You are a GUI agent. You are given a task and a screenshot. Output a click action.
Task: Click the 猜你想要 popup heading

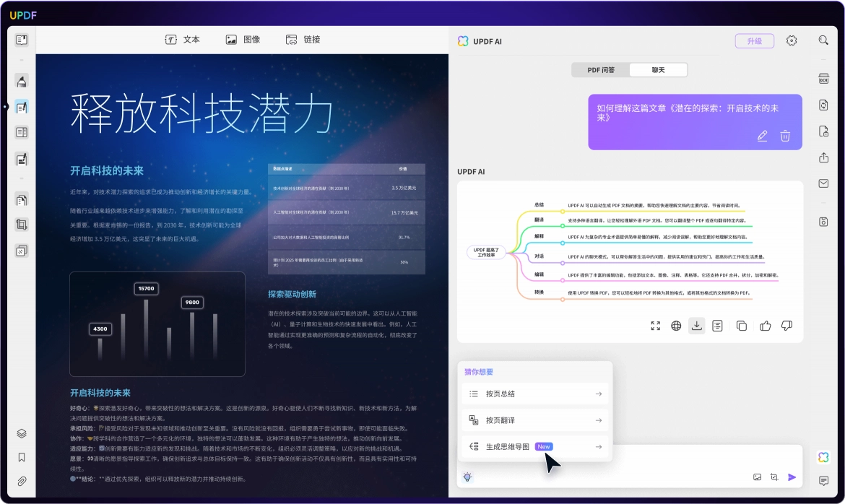479,372
